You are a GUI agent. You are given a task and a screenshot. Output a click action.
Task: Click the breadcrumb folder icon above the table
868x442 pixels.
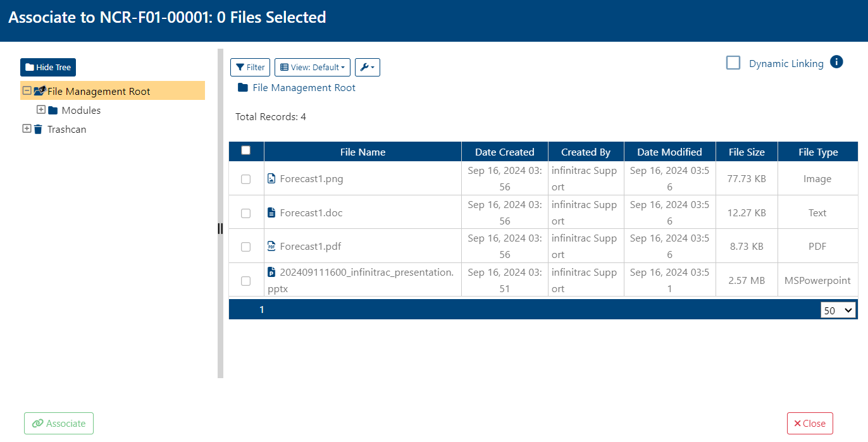click(x=243, y=88)
